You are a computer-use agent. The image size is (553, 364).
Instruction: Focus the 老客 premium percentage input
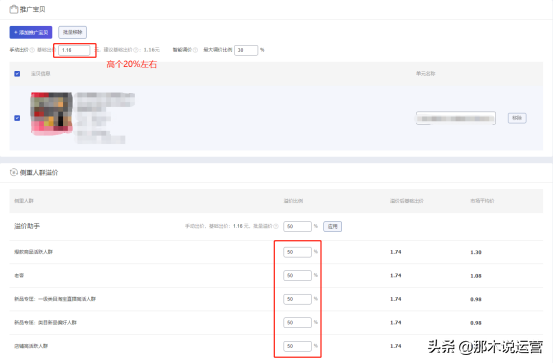coord(297,275)
